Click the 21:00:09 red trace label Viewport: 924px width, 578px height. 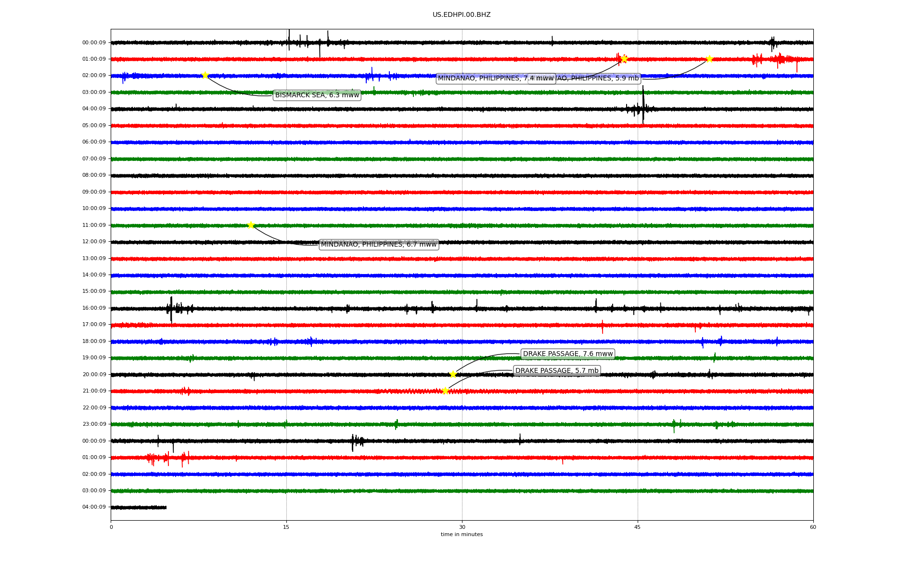pos(94,391)
